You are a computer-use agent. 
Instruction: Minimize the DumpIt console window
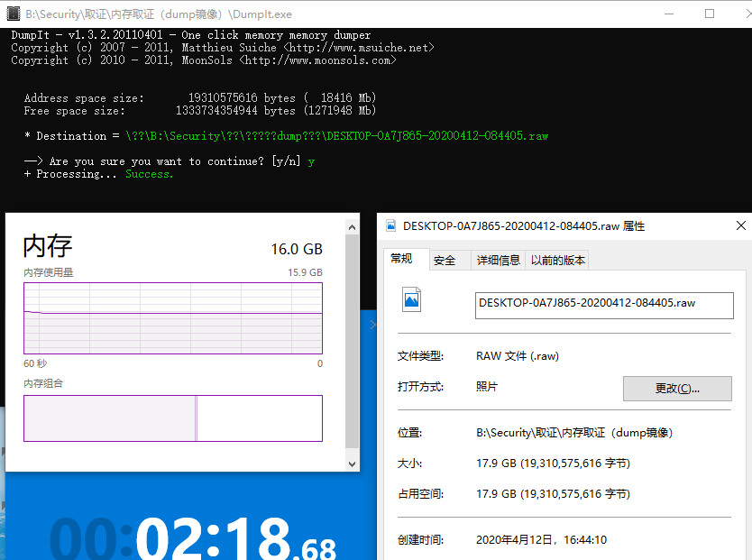click(669, 14)
